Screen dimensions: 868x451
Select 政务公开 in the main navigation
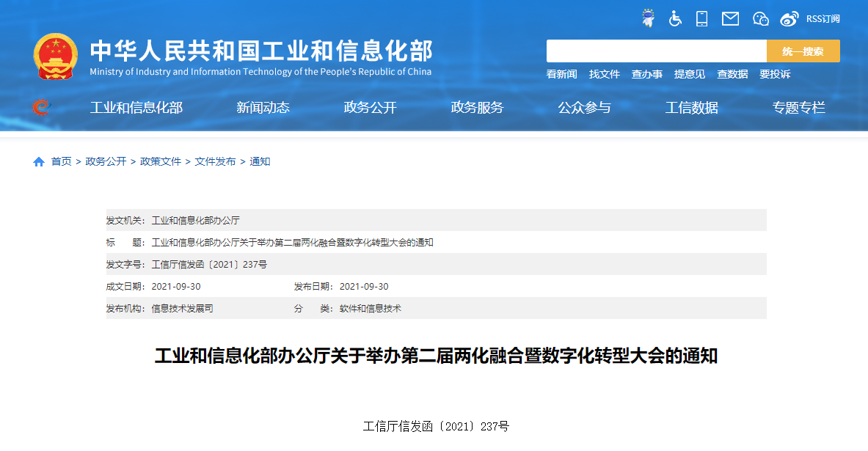[x=370, y=108]
